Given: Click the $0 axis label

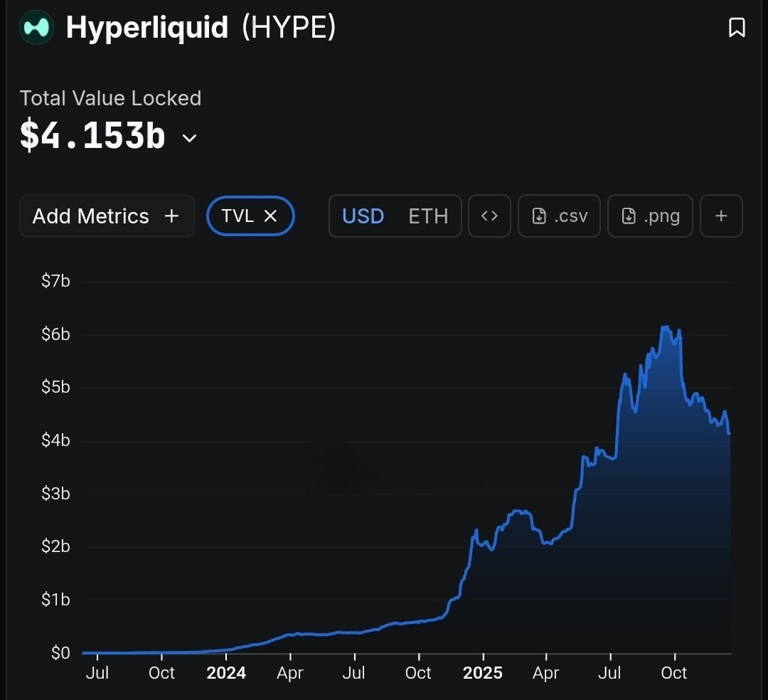Looking at the screenshot, I should tap(60, 653).
